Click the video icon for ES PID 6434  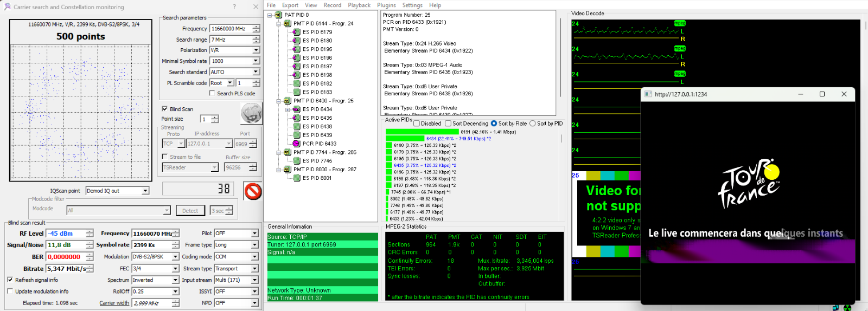[296, 109]
